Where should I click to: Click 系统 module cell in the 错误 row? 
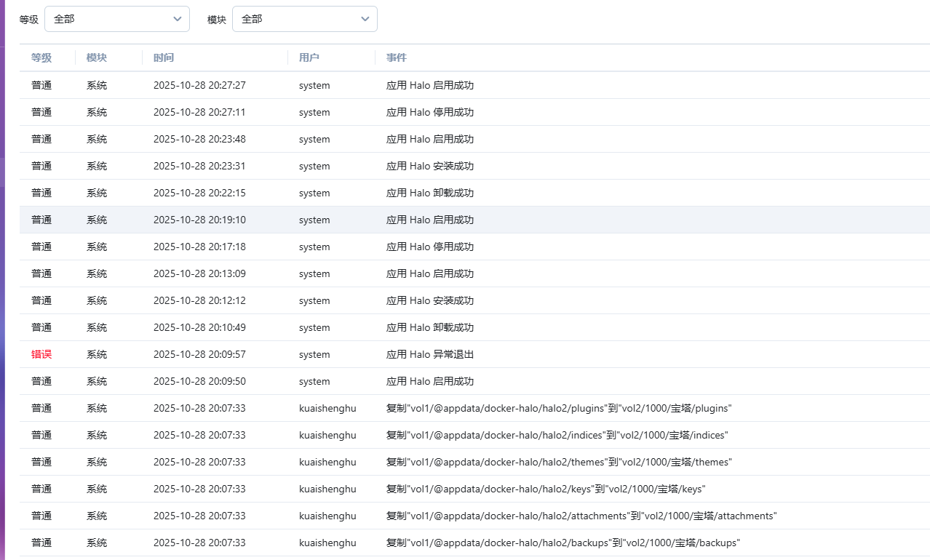97,354
